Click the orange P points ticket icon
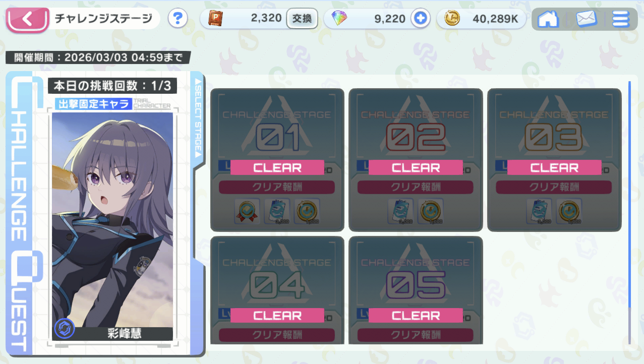This screenshot has width=644, height=364. point(216,19)
